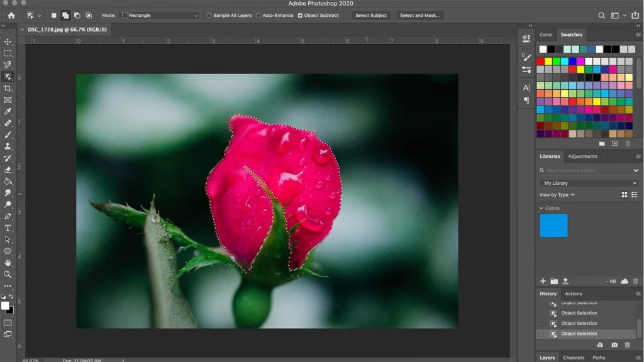Switch to the Channels tab
The image size is (644, 362).
pos(573,358)
